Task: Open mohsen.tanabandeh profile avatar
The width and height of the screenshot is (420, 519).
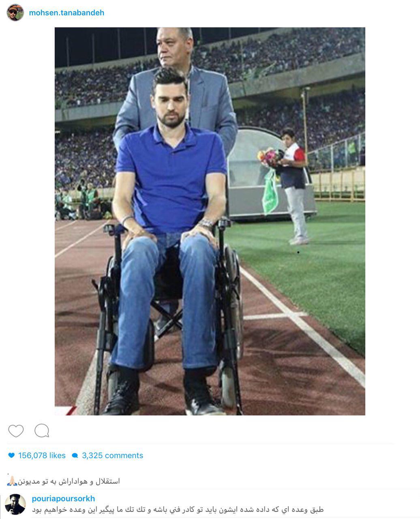Action: (15, 13)
